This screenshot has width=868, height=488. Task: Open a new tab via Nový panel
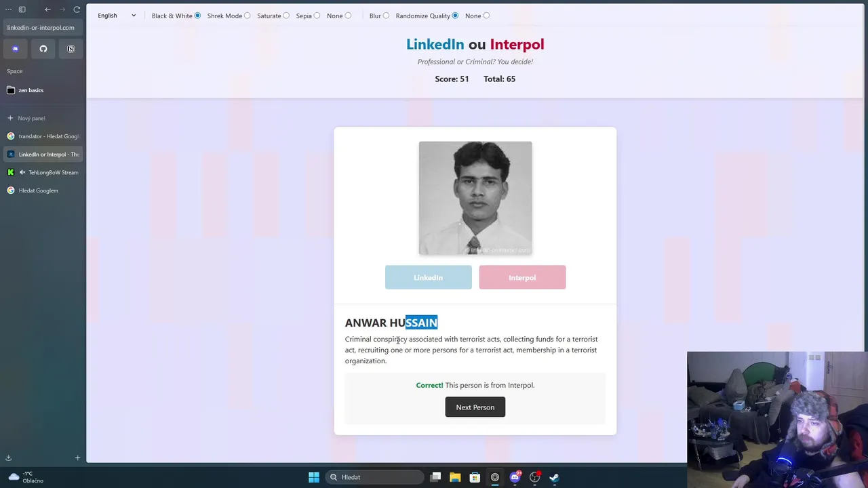[43, 118]
